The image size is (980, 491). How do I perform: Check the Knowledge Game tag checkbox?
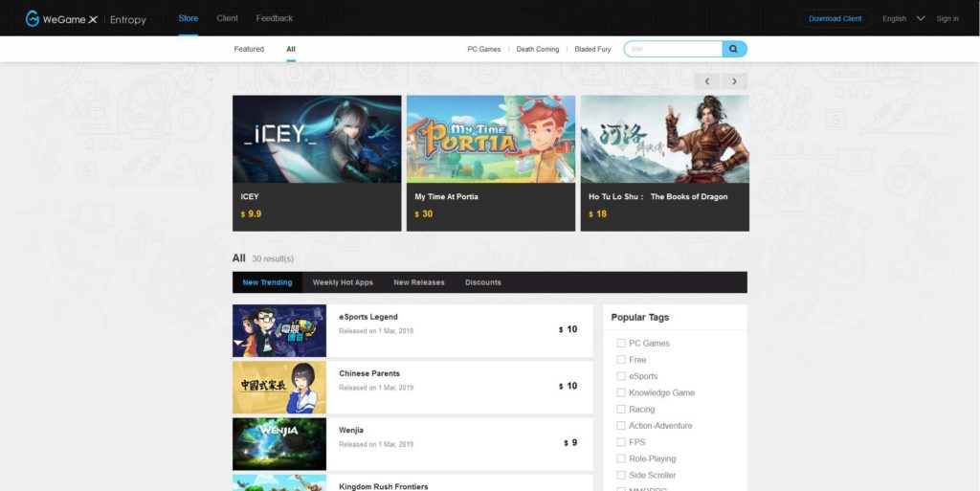tap(620, 392)
